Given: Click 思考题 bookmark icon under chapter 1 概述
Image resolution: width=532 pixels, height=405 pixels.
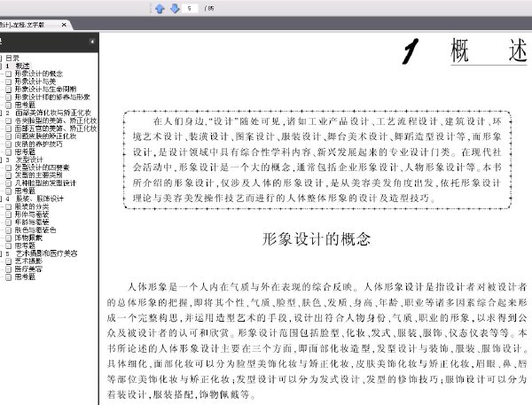Looking at the screenshot, I should click(9, 105).
